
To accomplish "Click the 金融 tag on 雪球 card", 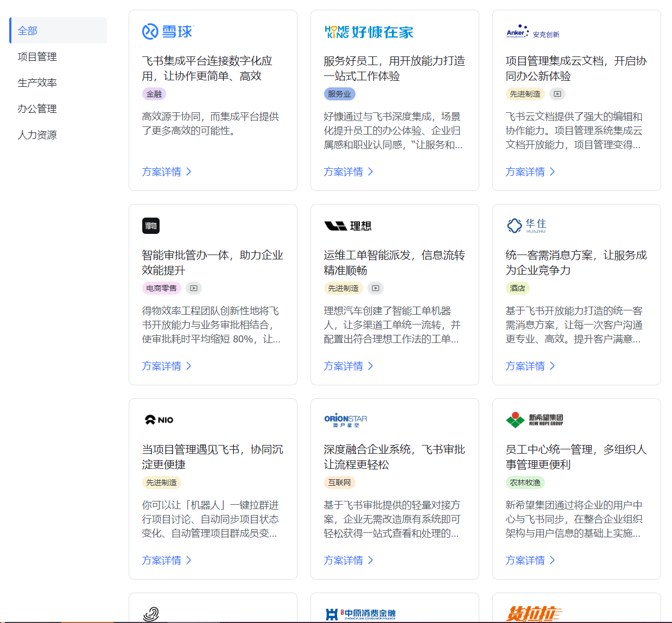I will (154, 94).
